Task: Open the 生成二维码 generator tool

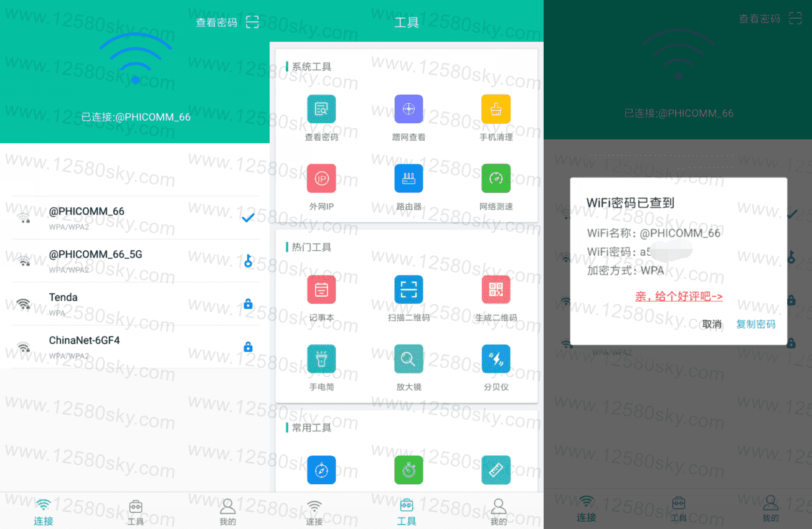Action: [x=496, y=289]
